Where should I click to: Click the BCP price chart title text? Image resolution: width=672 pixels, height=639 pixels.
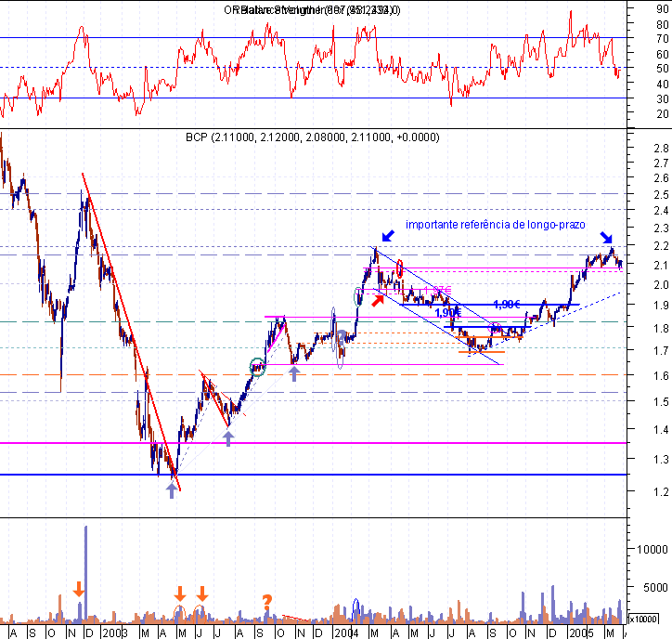tap(313, 137)
